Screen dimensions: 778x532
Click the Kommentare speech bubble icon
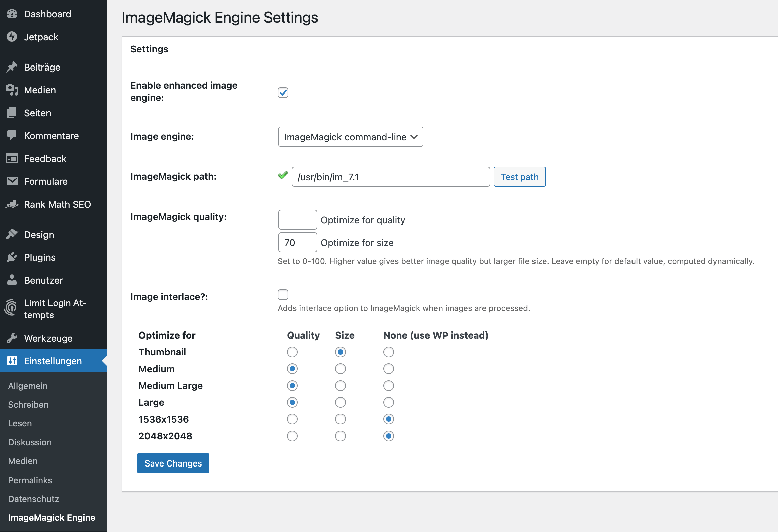point(12,135)
